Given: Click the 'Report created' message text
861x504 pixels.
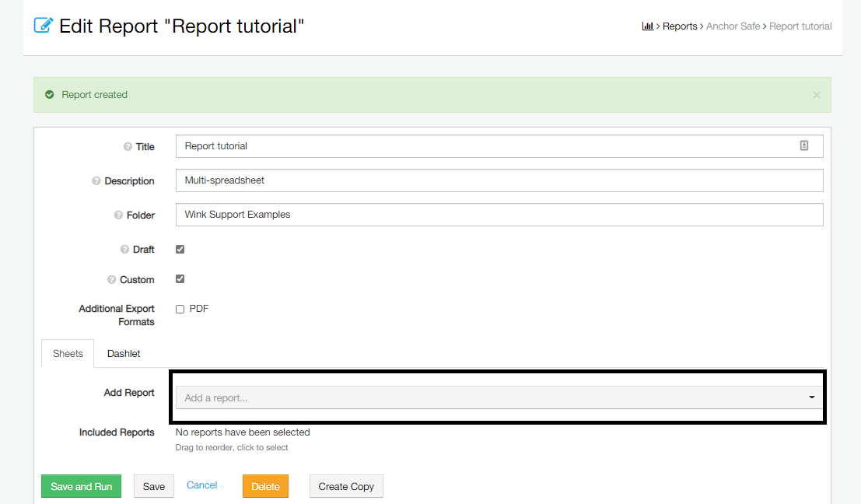Looking at the screenshot, I should click(x=94, y=94).
